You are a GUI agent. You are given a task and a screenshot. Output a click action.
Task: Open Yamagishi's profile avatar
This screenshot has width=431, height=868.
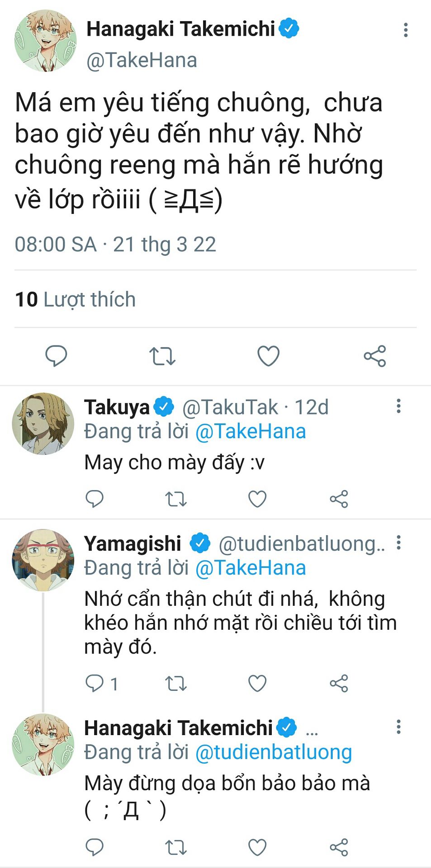tap(43, 560)
